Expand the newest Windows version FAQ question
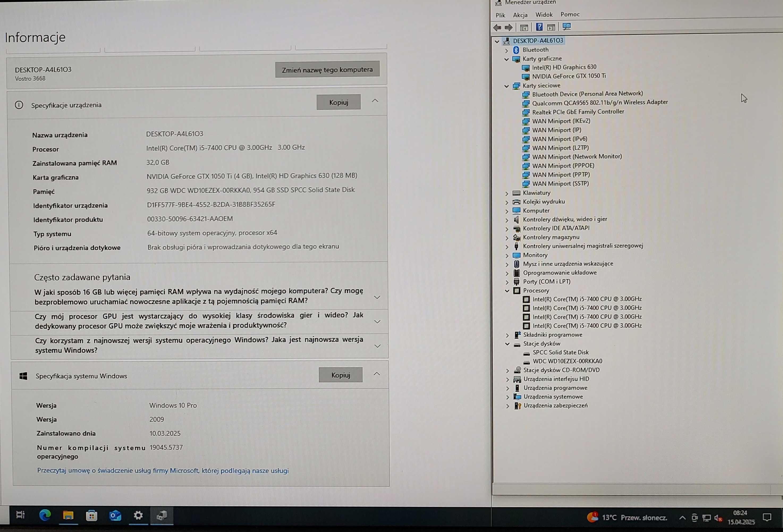The image size is (783, 532). [x=377, y=346]
